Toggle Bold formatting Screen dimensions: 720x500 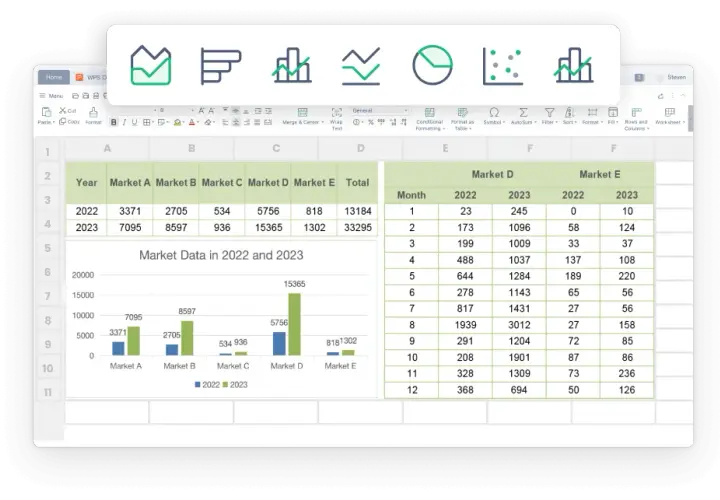pos(113,122)
